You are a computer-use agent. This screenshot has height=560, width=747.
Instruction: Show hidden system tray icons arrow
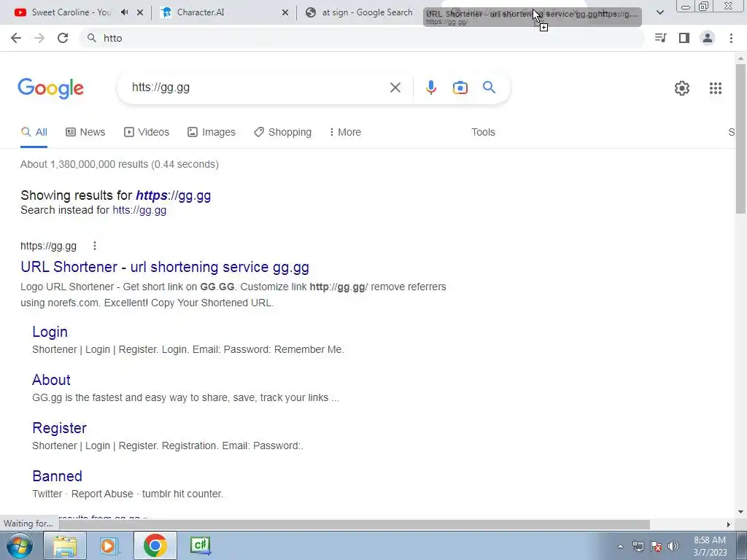click(620, 546)
